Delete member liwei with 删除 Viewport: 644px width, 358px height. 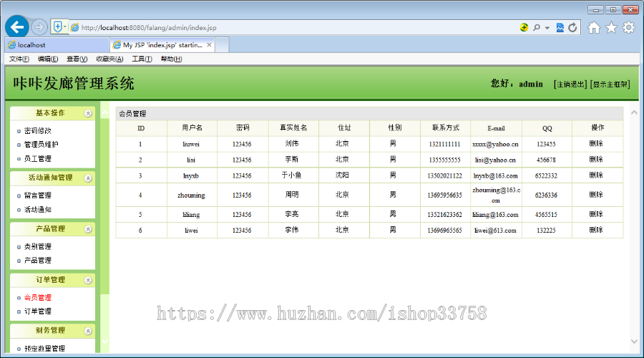(x=596, y=230)
